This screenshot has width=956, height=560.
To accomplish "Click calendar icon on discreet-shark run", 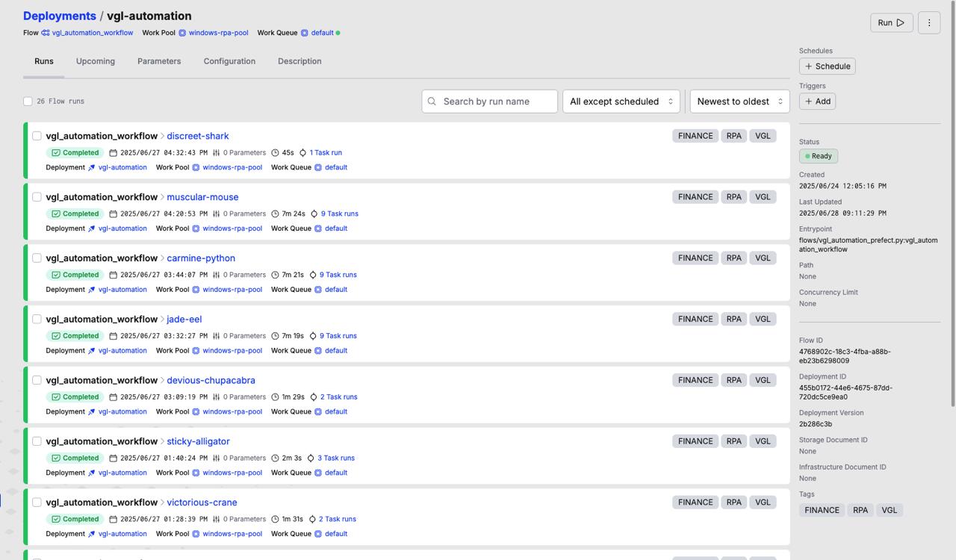I will click(114, 153).
